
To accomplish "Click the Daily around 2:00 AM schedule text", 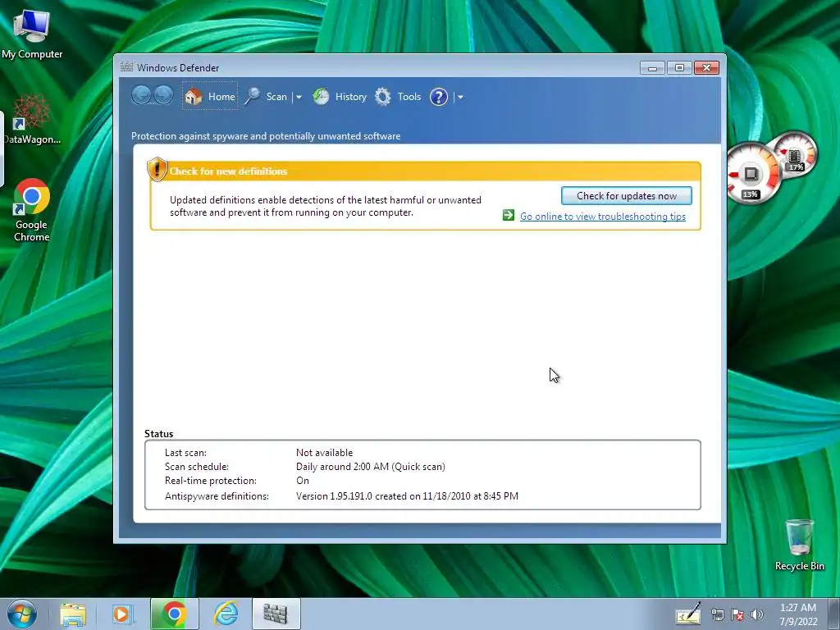I will coord(370,467).
